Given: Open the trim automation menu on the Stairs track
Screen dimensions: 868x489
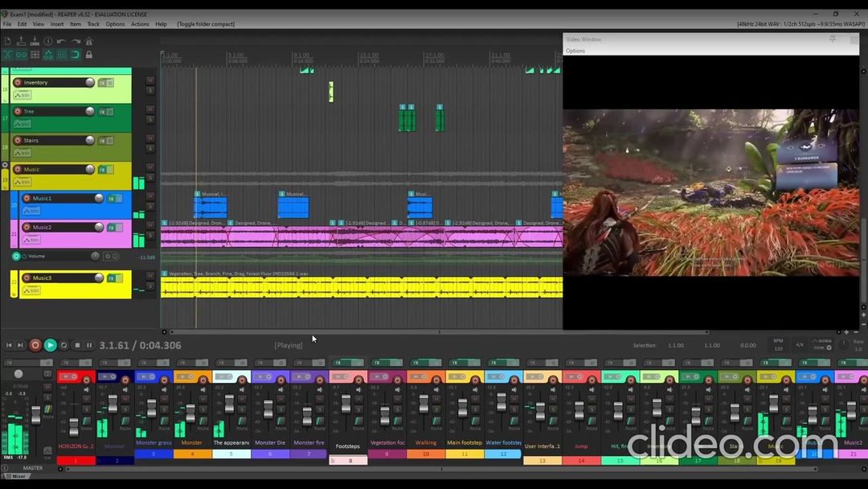Looking at the screenshot, I should (x=23, y=153).
